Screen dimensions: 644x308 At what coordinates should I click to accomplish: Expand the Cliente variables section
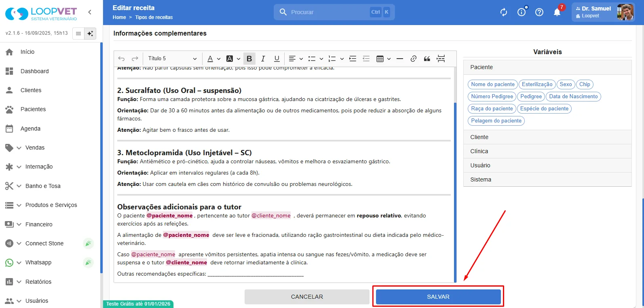pyautogui.click(x=547, y=137)
